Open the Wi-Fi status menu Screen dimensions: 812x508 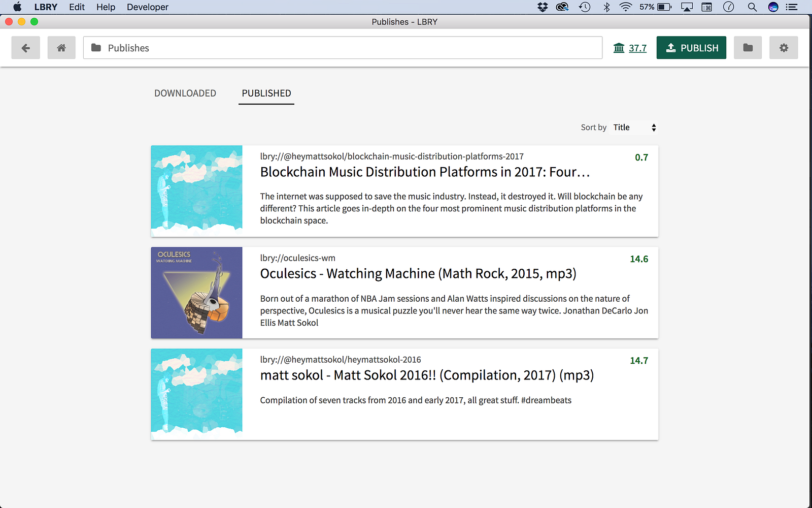click(626, 7)
